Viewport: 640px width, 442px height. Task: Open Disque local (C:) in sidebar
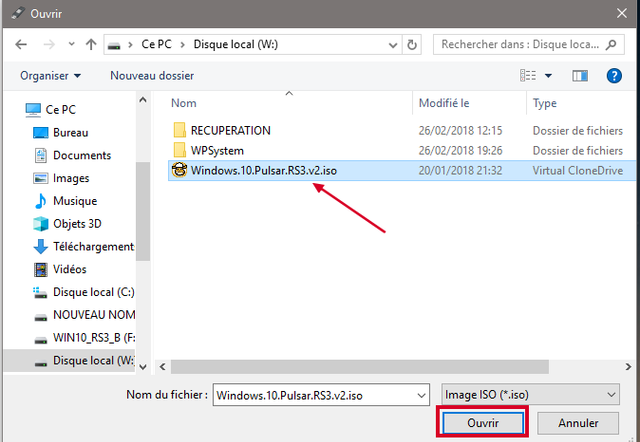tap(94, 292)
